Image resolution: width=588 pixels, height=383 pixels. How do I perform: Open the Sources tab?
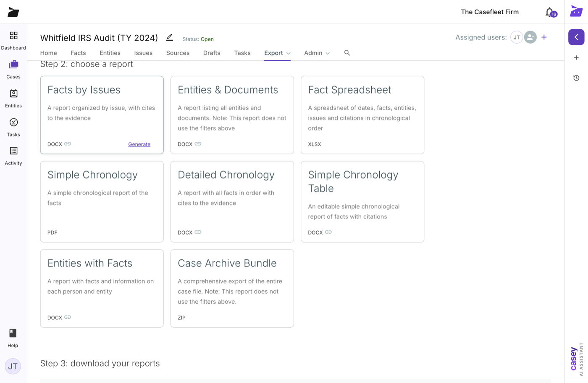click(178, 53)
